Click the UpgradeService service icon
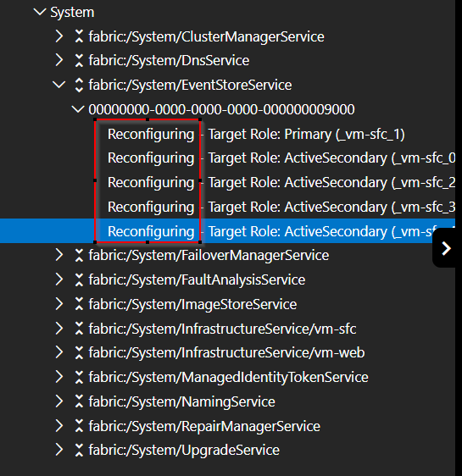The width and height of the screenshot is (462, 476). click(x=79, y=450)
